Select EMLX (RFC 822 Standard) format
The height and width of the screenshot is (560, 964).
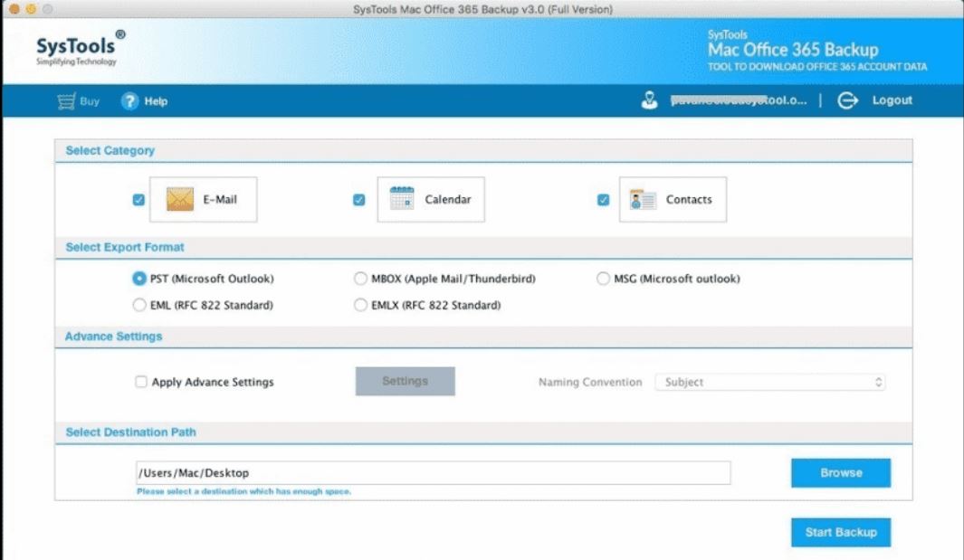(x=360, y=305)
